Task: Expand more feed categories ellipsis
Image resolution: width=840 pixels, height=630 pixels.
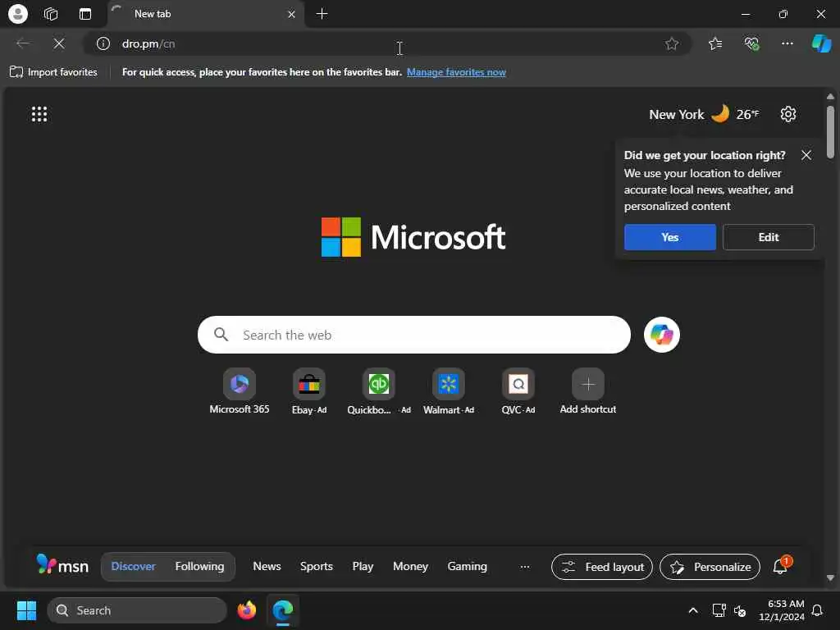Action: [x=525, y=567]
